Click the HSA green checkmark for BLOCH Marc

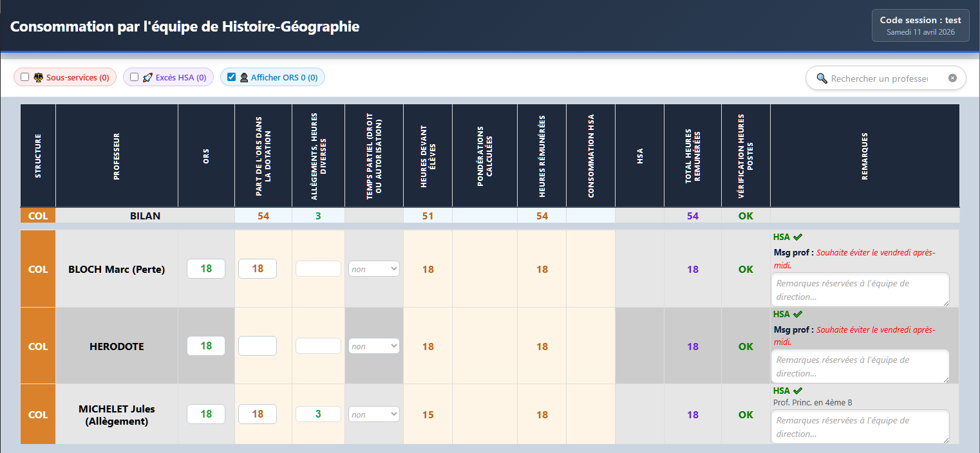tap(798, 237)
